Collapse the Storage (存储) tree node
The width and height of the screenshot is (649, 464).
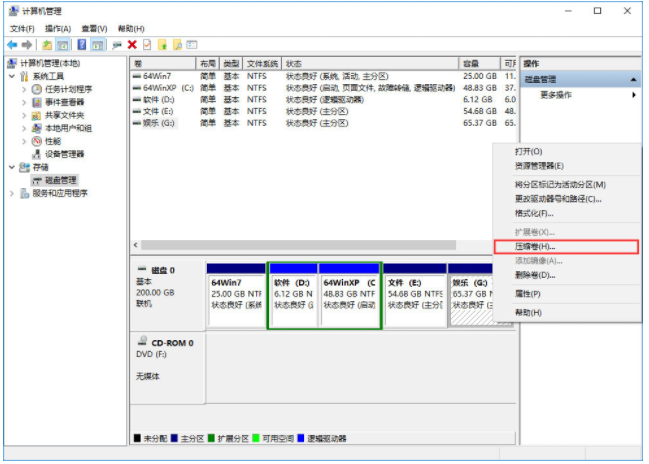(12, 167)
